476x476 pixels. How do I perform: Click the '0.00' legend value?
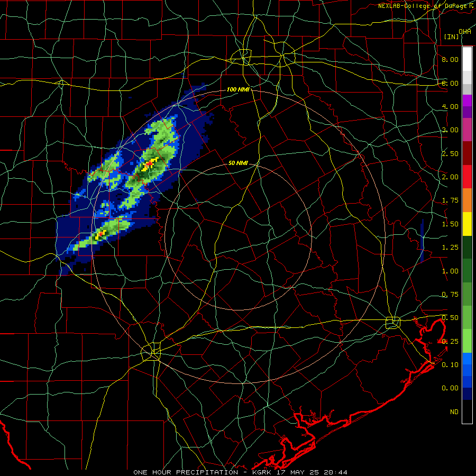pyautogui.click(x=450, y=388)
